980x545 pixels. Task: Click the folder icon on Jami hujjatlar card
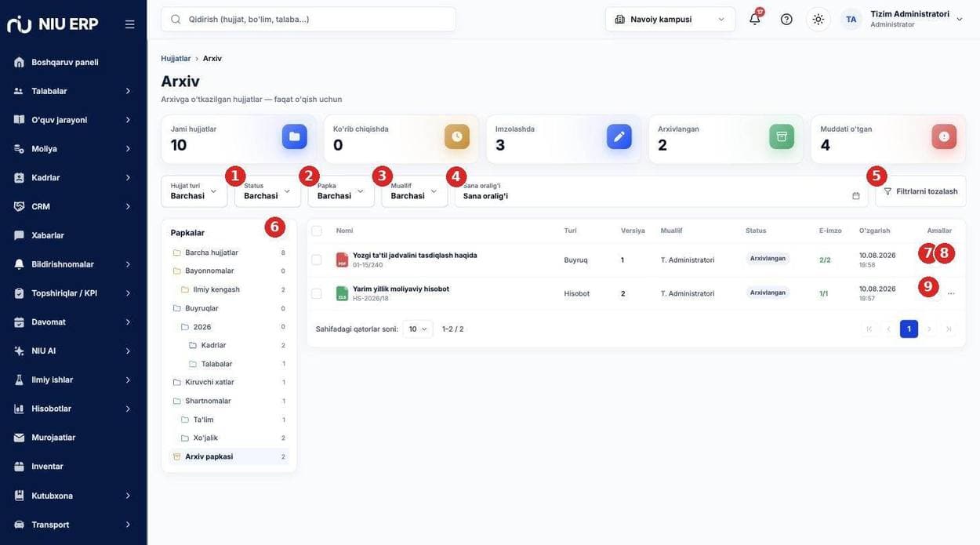pyautogui.click(x=295, y=136)
